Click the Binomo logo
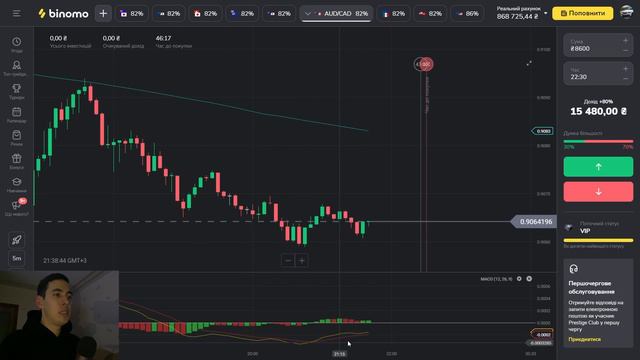The height and width of the screenshot is (360, 640). pyautogui.click(x=63, y=13)
